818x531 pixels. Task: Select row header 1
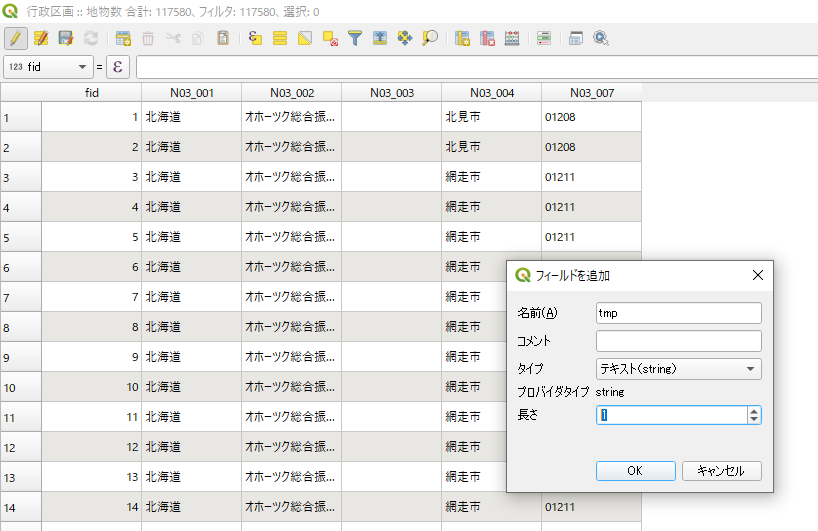[x=21, y=117]
